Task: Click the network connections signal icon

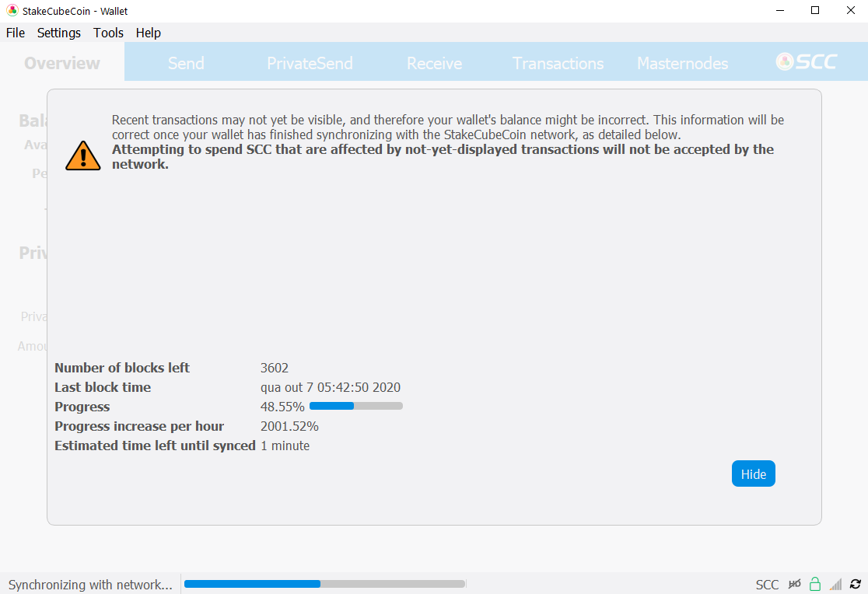Action: (x=835, y=584)
